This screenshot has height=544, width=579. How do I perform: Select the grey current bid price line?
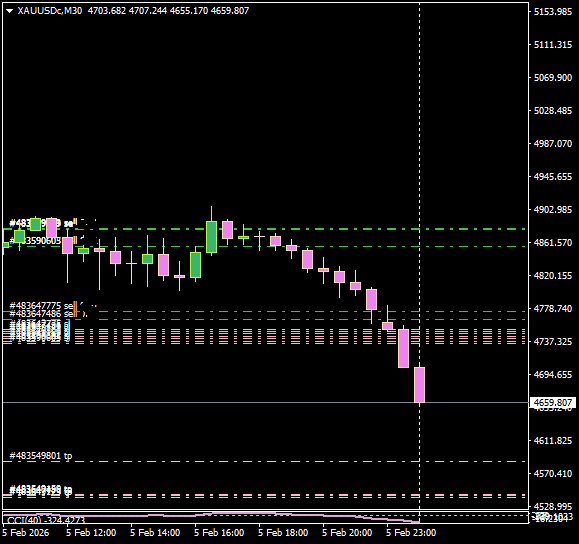266,402
